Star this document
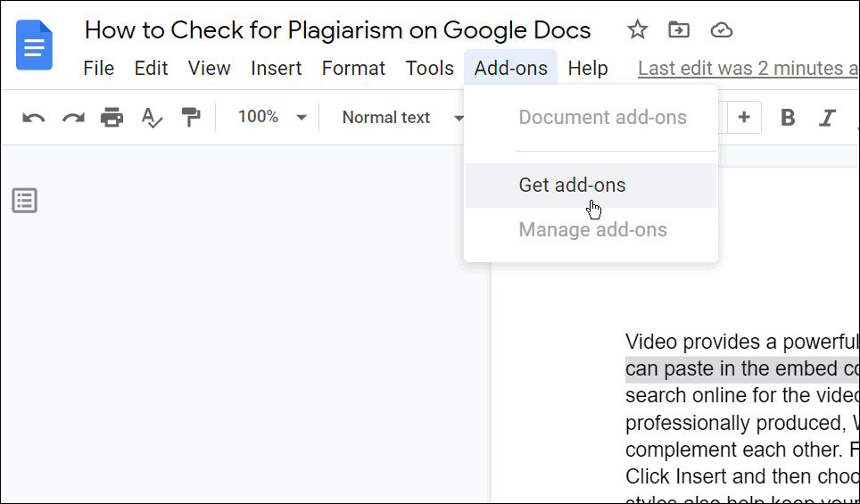Image resolution: width=860 pixels, height=504 pixels. 637,30
